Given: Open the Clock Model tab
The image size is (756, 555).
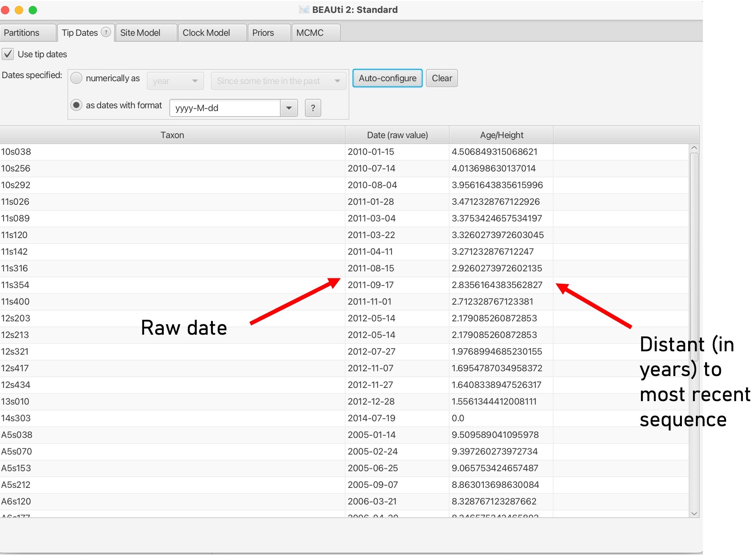Looking at the screenshot, I should (206, 33).
